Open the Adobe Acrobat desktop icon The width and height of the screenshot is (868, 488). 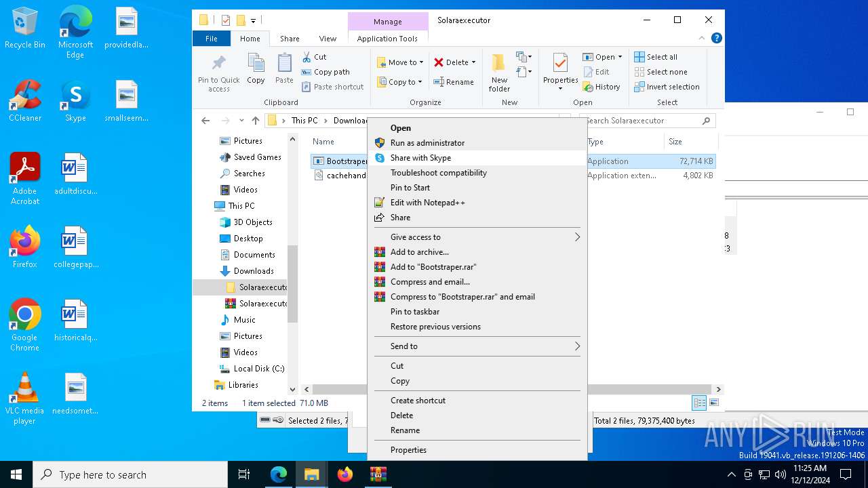pyautogui.click(x=25, y=179)
